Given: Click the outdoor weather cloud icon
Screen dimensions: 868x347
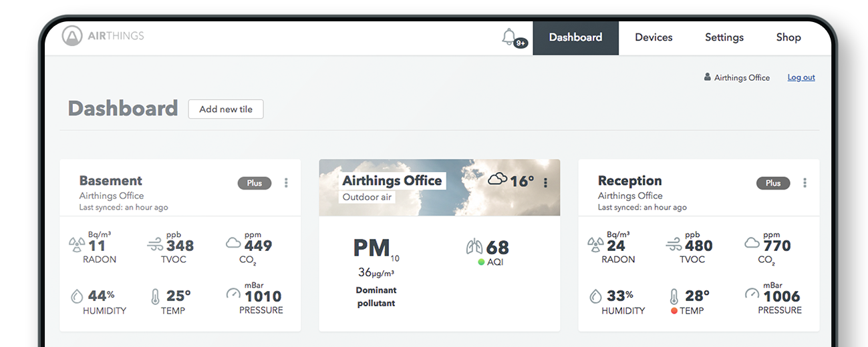Looking at the screenshot, I should point(497,179).
